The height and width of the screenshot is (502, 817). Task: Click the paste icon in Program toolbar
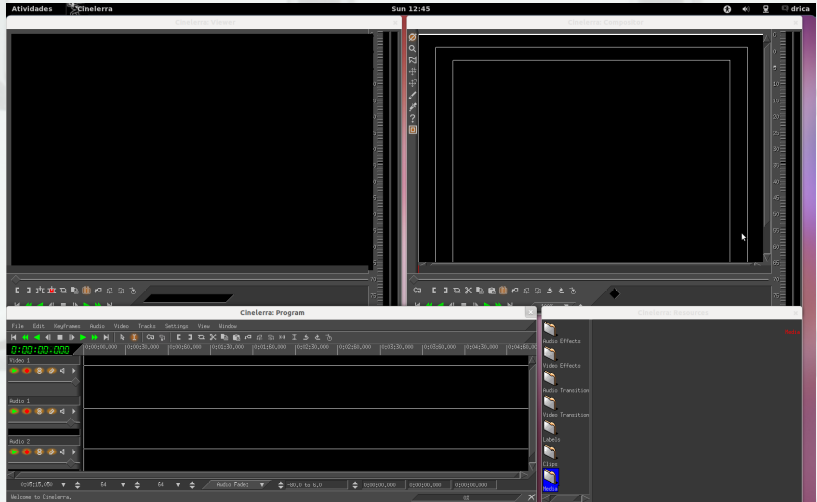click(x=236, y=337)
